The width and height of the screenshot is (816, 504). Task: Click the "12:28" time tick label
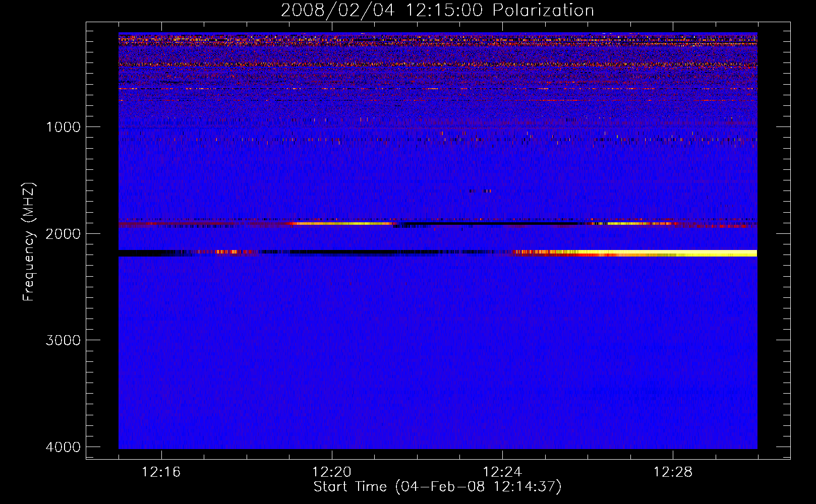[673, 472]
